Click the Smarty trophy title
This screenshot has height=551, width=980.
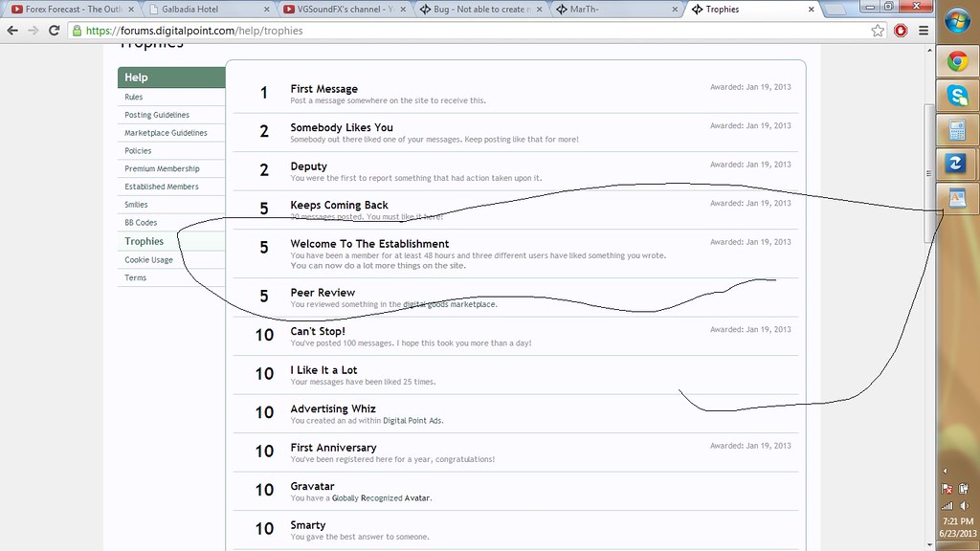pos(307,525)
